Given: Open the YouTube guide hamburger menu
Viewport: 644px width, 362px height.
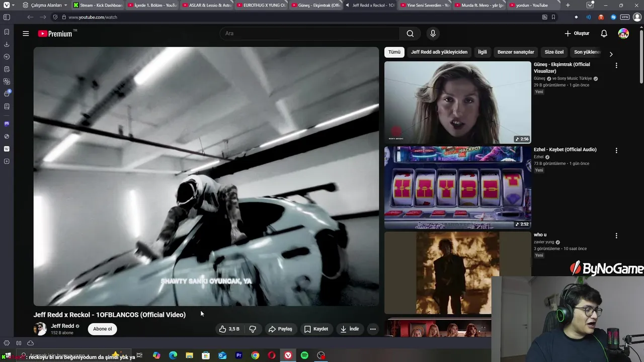Looking at the screenshot, I should (x=26, y=34).
